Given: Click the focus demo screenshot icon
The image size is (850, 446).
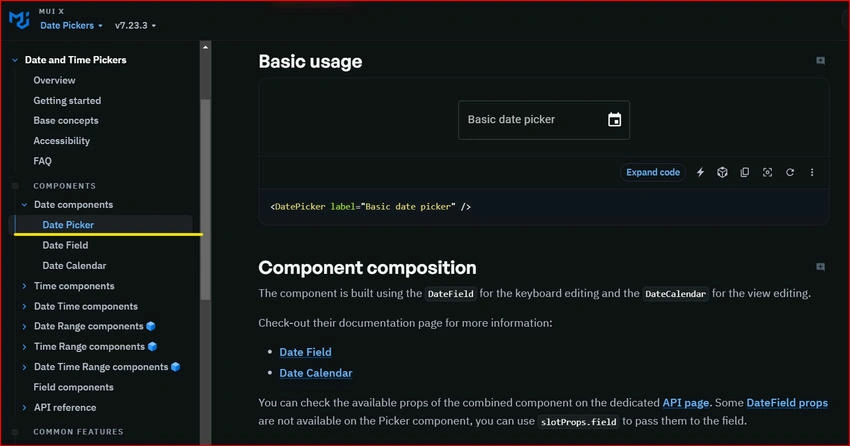Looking at the screenshot, I should click(767, 172).
